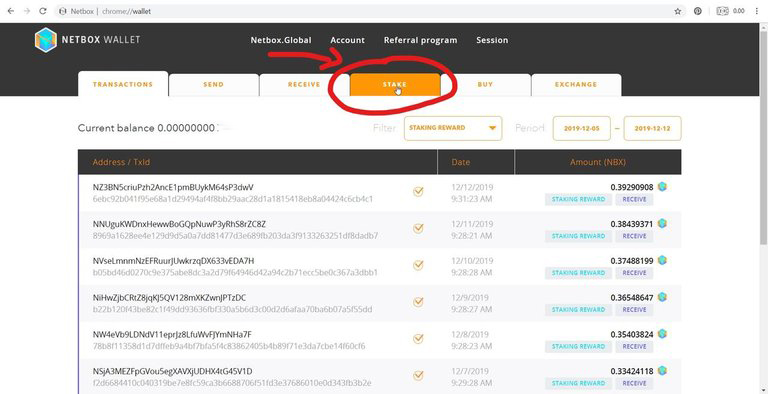Image resolution: width=768 pixels, height=394 pixels.
Task: Click NBX coin icon beside 0.37488199
Action: point(662,260)
